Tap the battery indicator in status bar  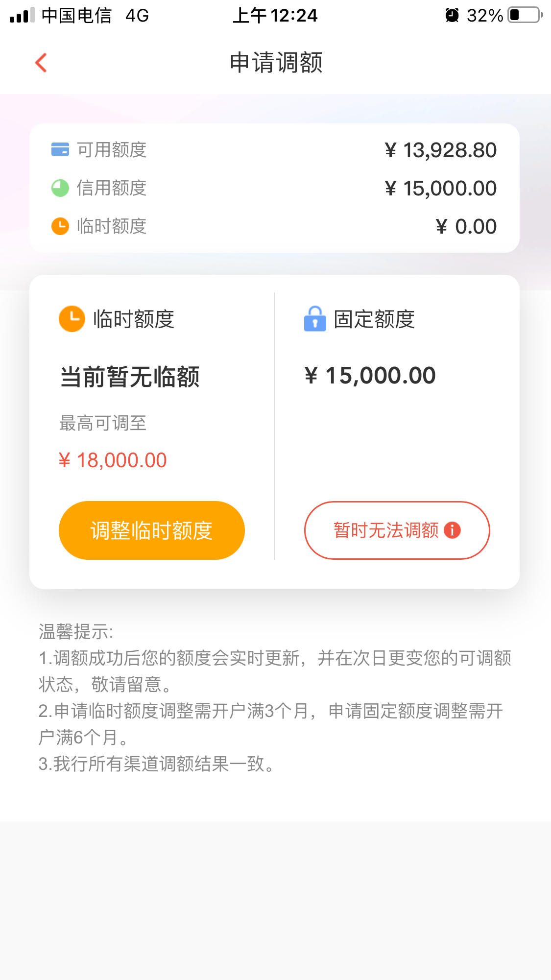526,15
